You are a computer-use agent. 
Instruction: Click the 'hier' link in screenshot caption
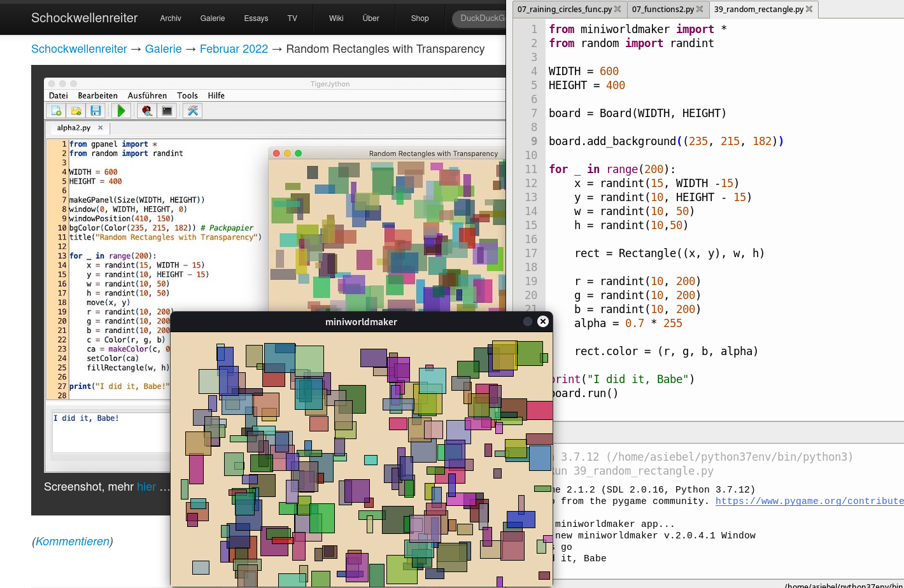pyautogui.click(x=146, y=487)
